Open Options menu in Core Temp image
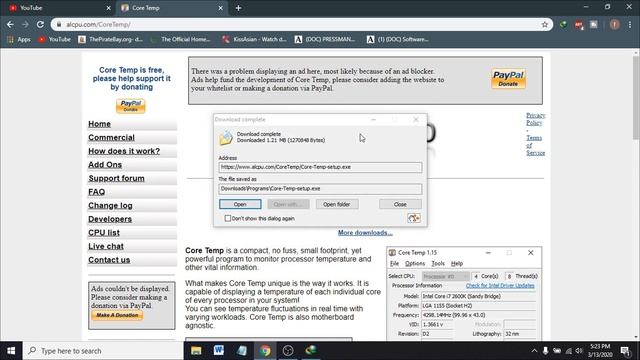The height and width of the screenshot is (360, 640). (x=415, y=264)
